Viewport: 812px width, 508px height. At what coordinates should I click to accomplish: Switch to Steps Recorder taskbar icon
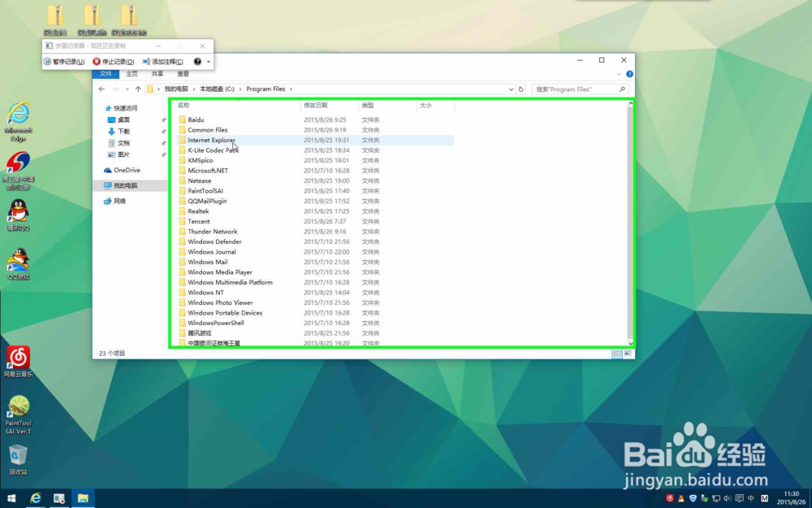pos(59,499)
